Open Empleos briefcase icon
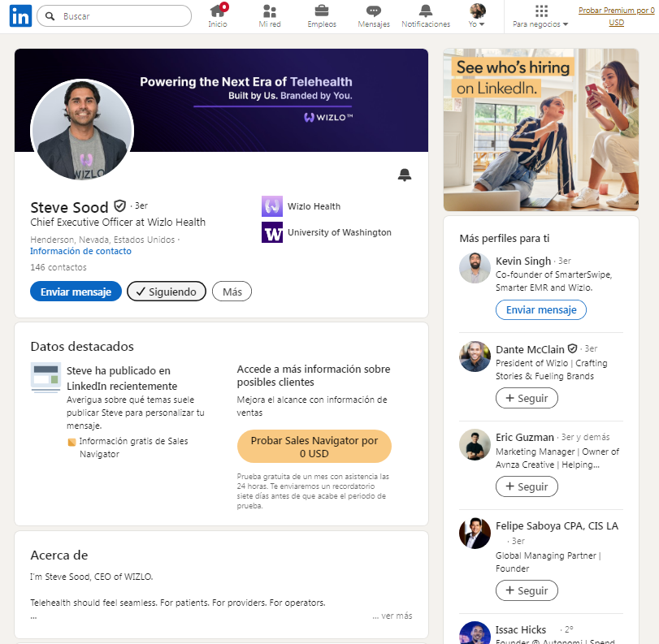This screenshot has height=644, width=659. [322, 15]
